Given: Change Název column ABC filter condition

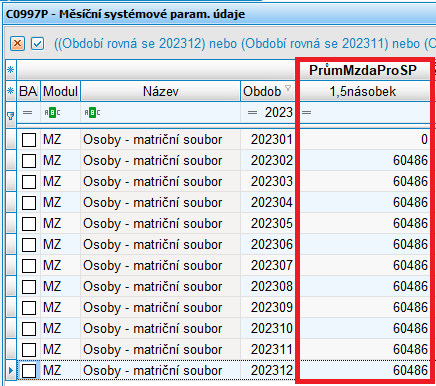Looking at the screenshot, I should [92, 113].
